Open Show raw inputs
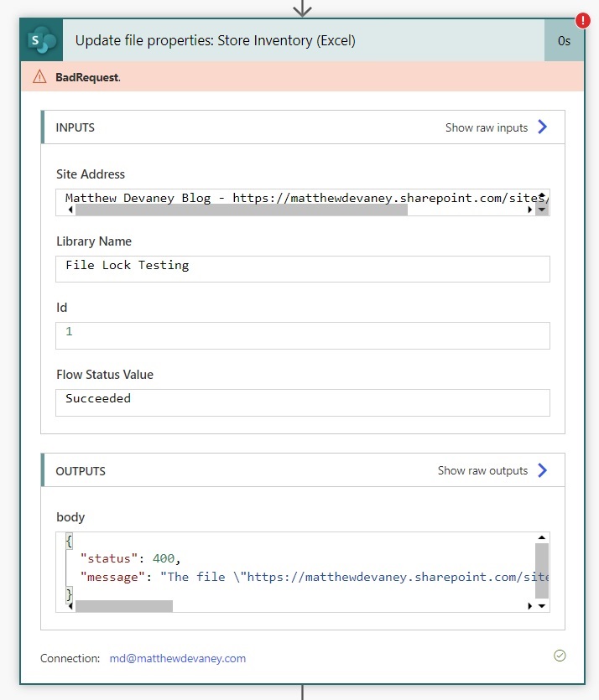 (x=487, y=127)
